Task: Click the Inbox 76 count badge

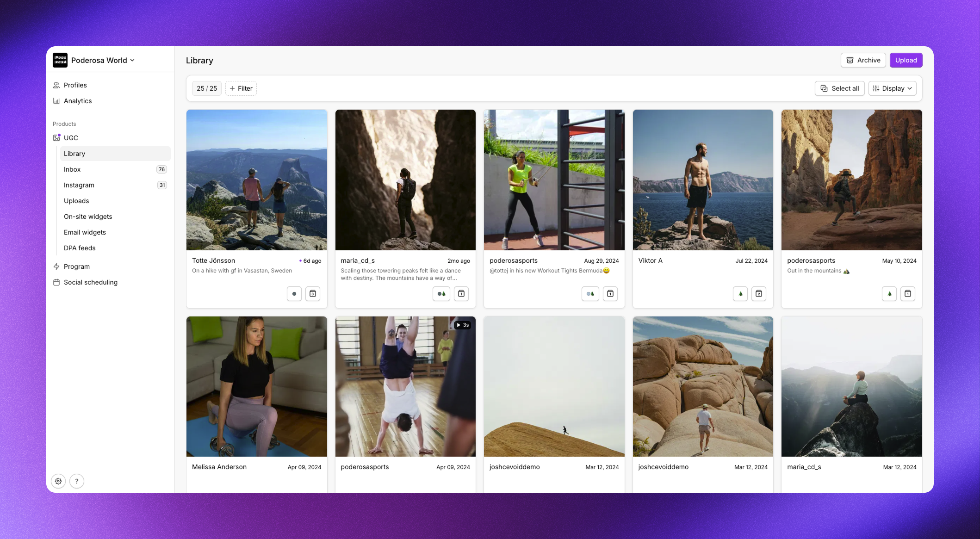Action: (161, 169)
